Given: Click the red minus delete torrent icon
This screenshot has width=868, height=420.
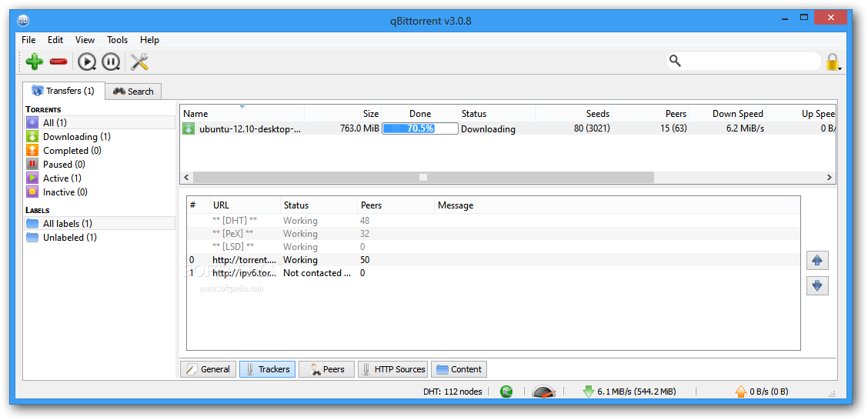Looking at the screenshot, I should [x=58, y=62].
